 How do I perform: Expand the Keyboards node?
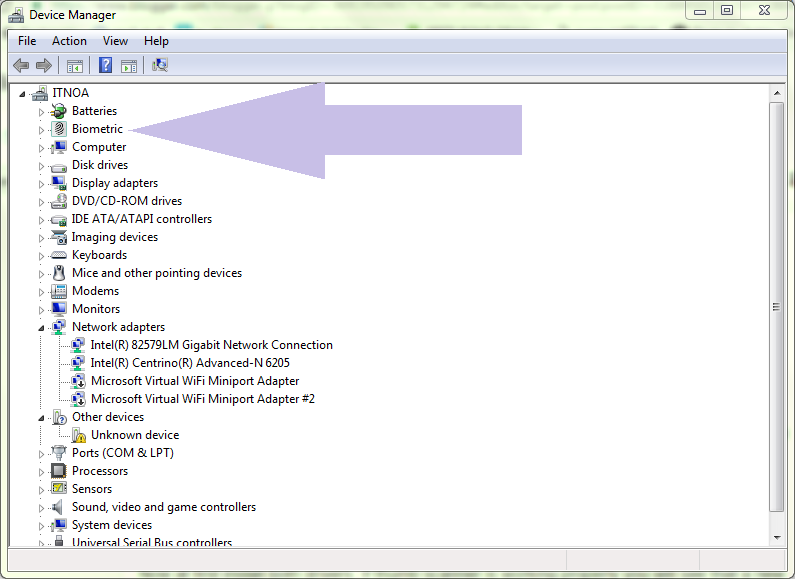click(41, 256)
